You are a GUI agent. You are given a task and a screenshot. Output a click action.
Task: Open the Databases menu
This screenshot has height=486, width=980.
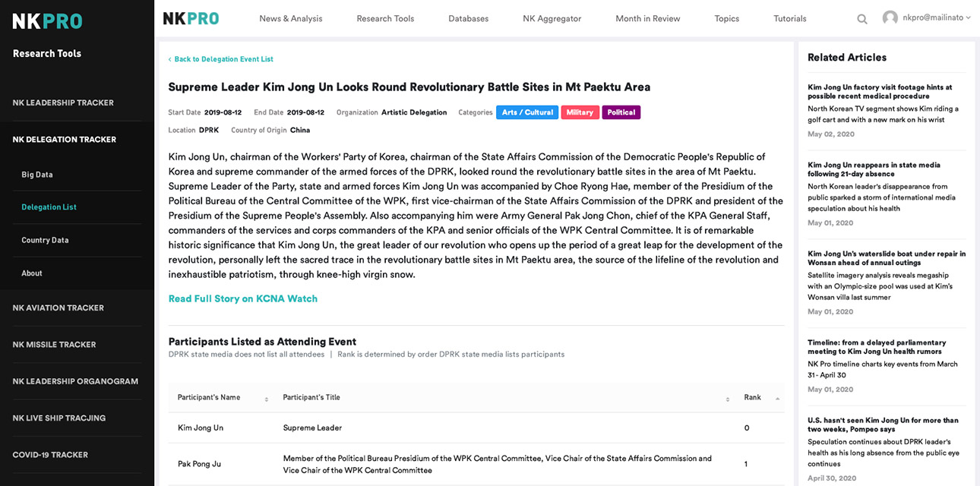click(x=468, y=19)
